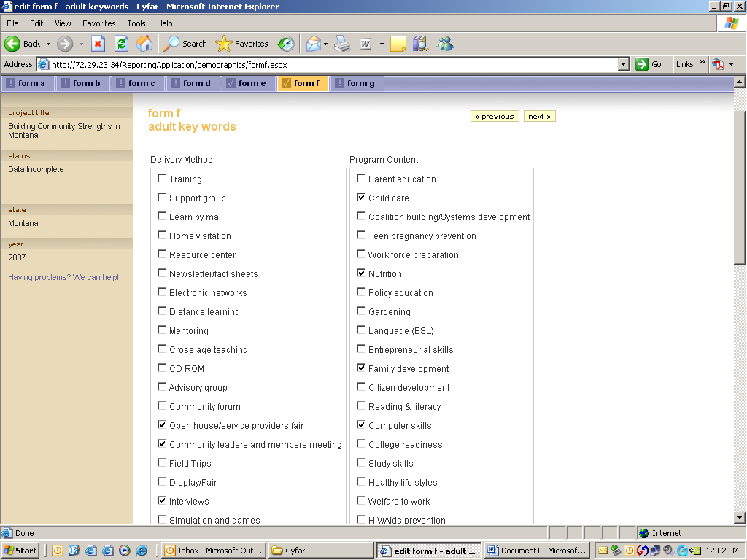
Task: Open the Windows Start button
Action: coord(20,551)
